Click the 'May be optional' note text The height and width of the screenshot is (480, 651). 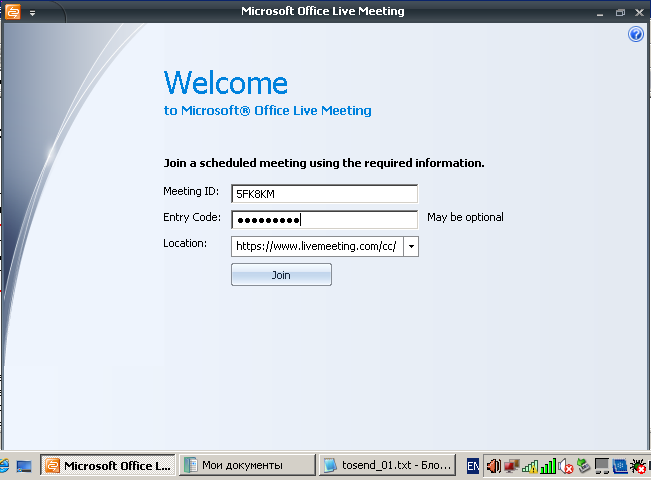click(465, 217)
